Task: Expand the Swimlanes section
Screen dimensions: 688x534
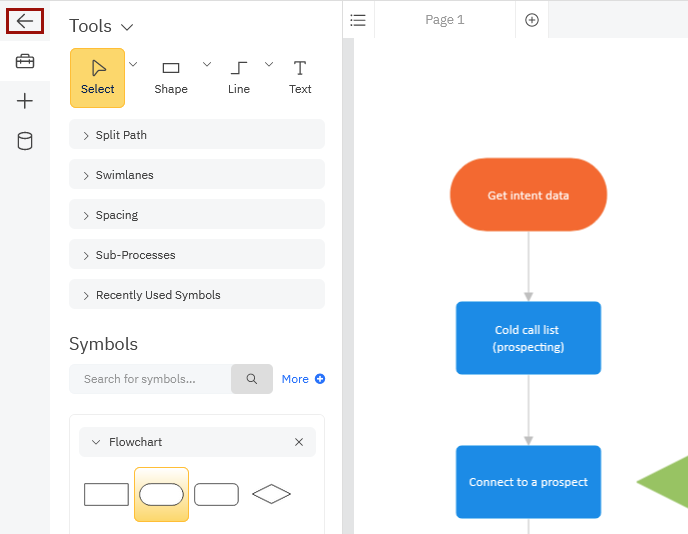Action: [196, 175]
